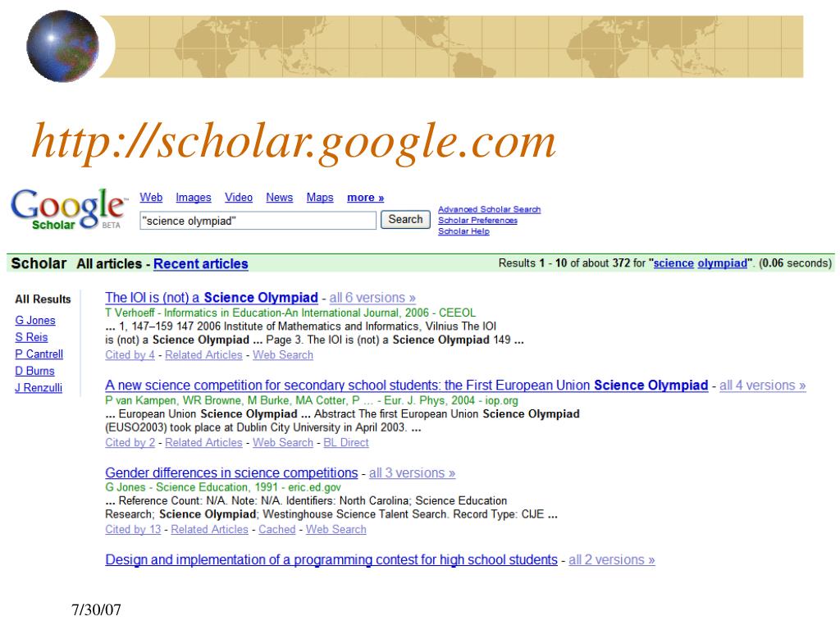Switch to the News search link
The image size is (840, 630).
pos(279,198)
